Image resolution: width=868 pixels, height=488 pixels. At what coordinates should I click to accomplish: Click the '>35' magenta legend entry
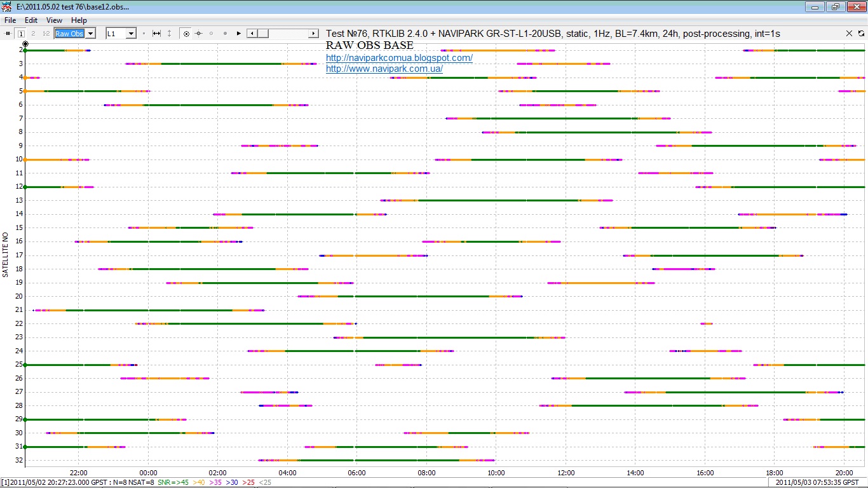[x=215, y=483]
